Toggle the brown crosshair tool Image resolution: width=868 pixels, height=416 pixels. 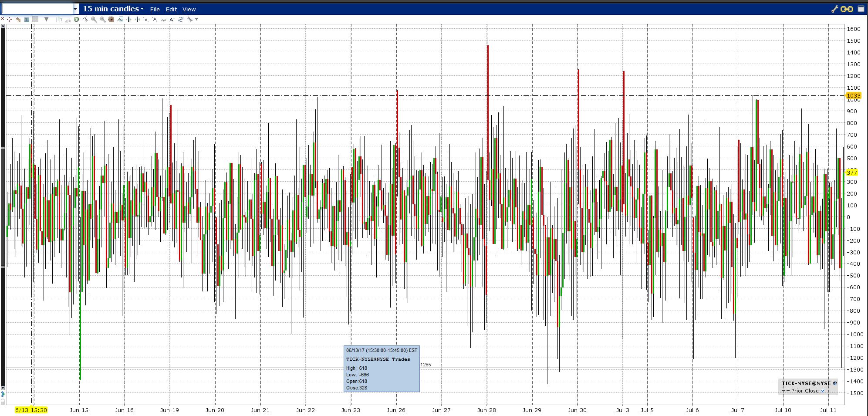click(111, 19)
